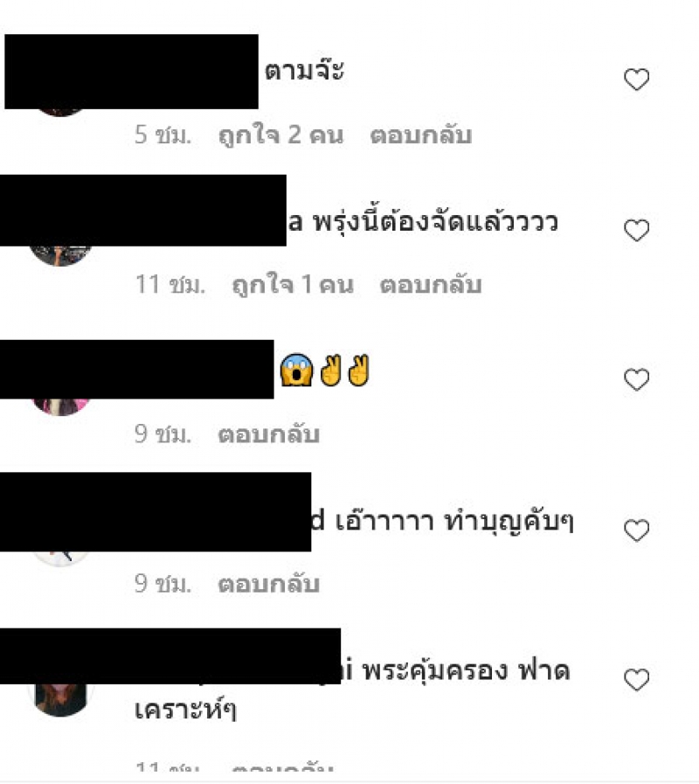The height and width of the screenshot is (784, 699).
Task: Click the 5 ชม. timestamp
Action: tap(163, 135)
